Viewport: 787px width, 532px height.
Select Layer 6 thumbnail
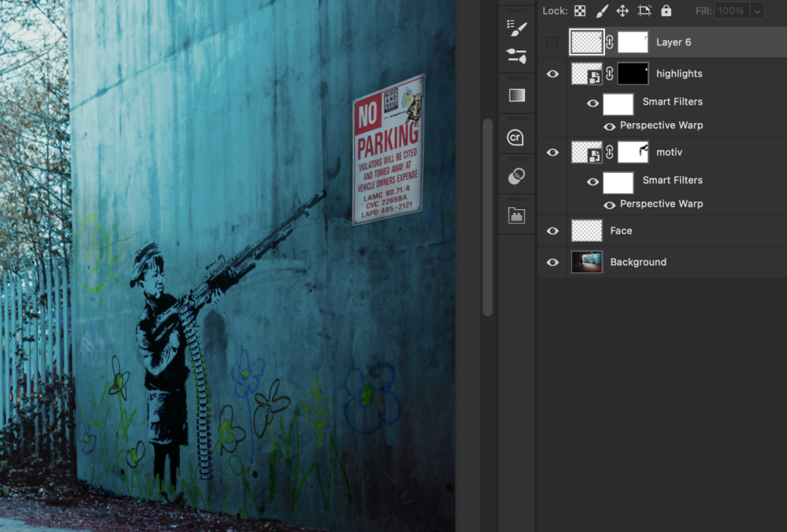pyautogui.click(x=586, y=42)
